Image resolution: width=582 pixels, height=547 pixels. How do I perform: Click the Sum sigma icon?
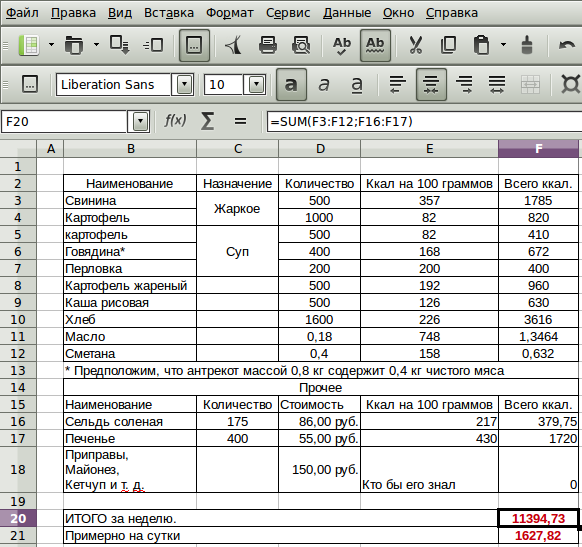click(x=207, y=121)
